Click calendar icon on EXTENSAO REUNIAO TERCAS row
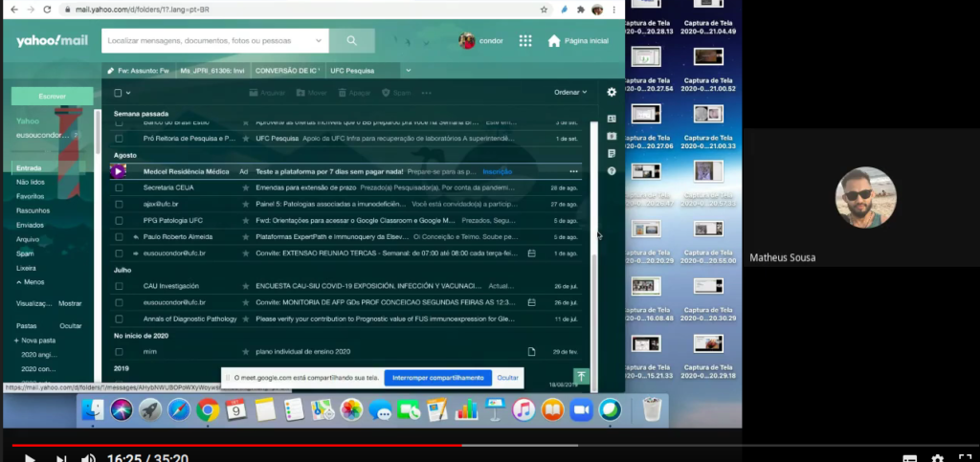The height and width of the screenshot is (462, 980). (x=531, y=253)
